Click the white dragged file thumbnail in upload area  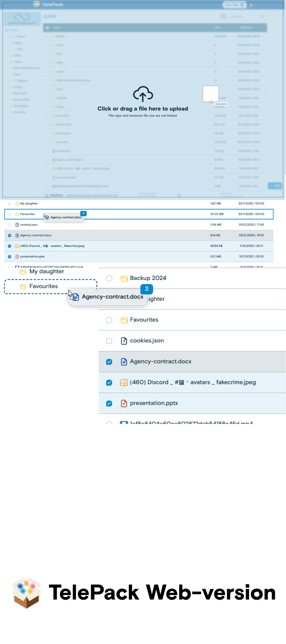210,93
